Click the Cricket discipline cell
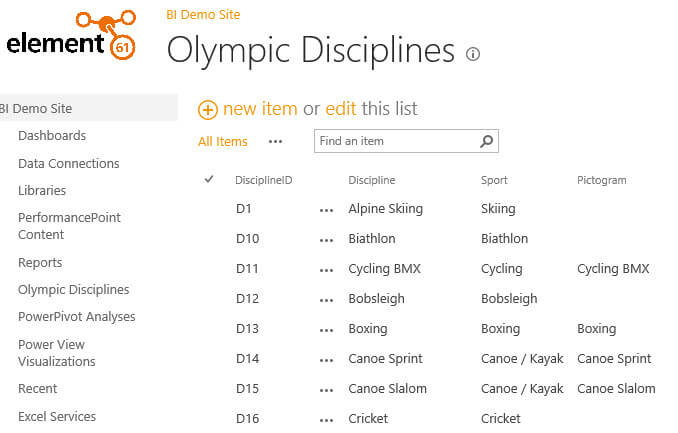The width and height of the screenshot is (678, 433). (368, 418)
